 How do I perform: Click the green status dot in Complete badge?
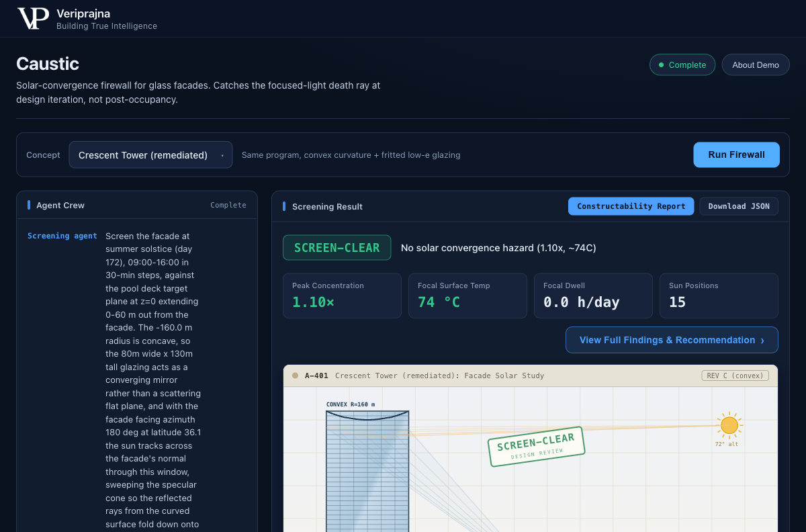point(662,65)
